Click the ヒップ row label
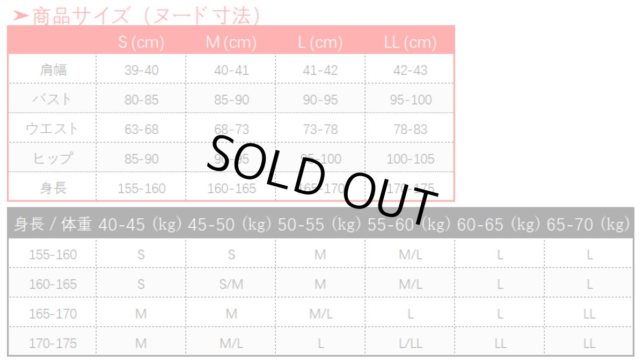Screen dimensions: 644x361 click(x=53, y=158)
